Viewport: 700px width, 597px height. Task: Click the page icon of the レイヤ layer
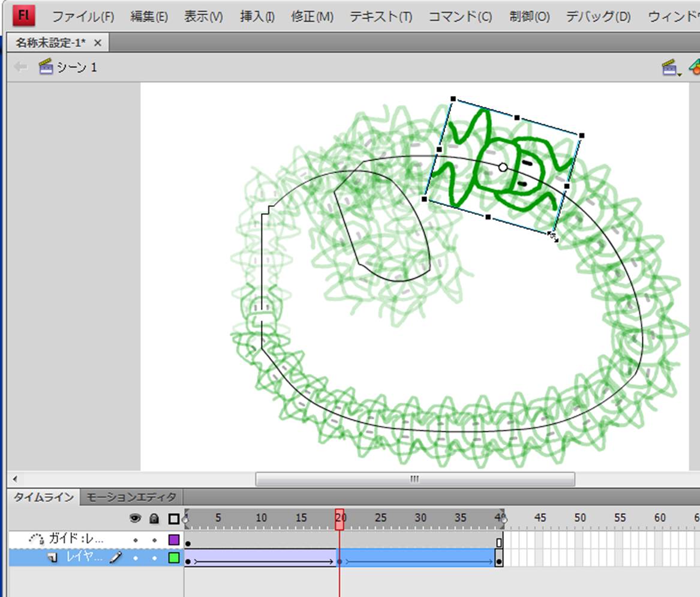point(53,558)
